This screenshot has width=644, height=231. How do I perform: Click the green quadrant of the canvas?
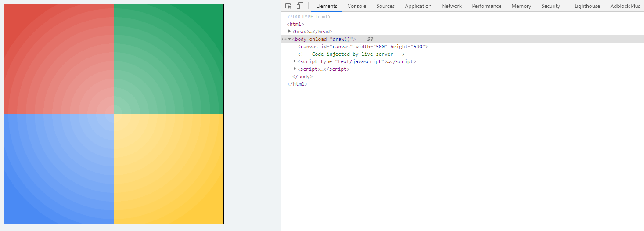click(169, 59)
